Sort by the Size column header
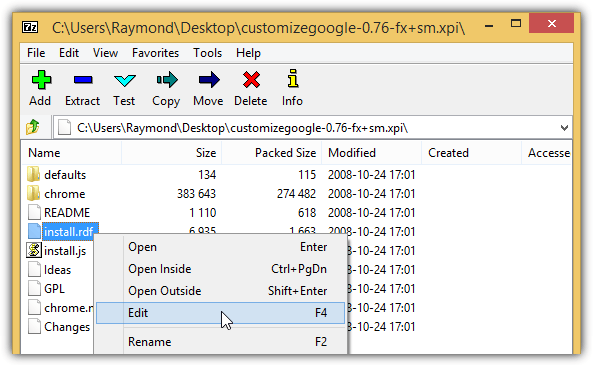Image resolution: width=593 pixels, height=365 pixels. [171, 153]
